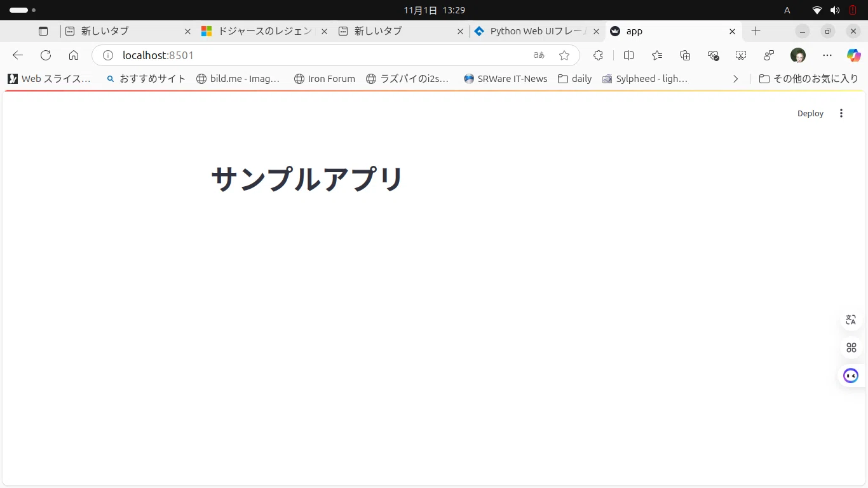Open the user profile avatar
Image resolution: width=868 pixels, height=488 pixels.
798,55
